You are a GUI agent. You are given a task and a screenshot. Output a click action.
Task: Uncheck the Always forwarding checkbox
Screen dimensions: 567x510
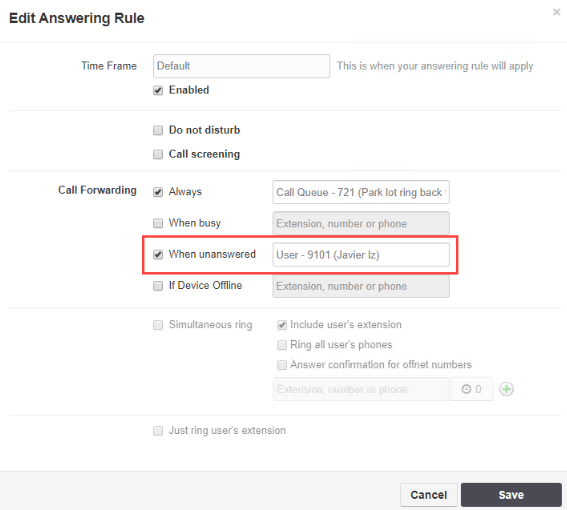point(158,192)
